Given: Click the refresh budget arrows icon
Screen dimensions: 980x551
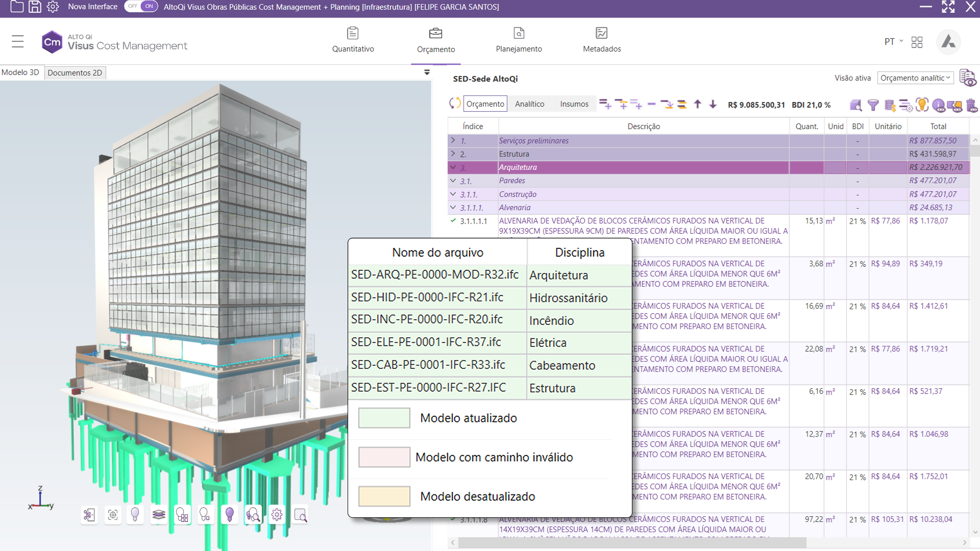Looking at the screenshot, I should tap(455, 104).
